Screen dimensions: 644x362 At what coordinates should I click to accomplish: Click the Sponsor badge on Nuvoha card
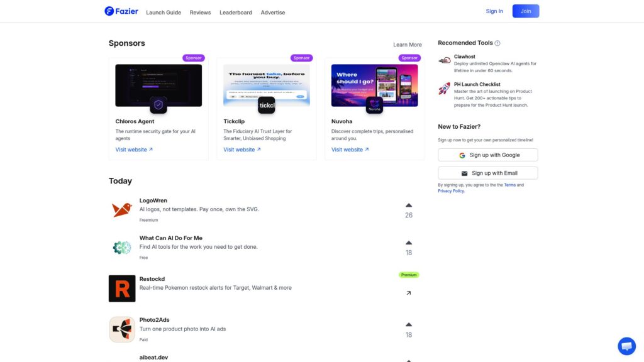pyautogui.click(x=409, y=58)
